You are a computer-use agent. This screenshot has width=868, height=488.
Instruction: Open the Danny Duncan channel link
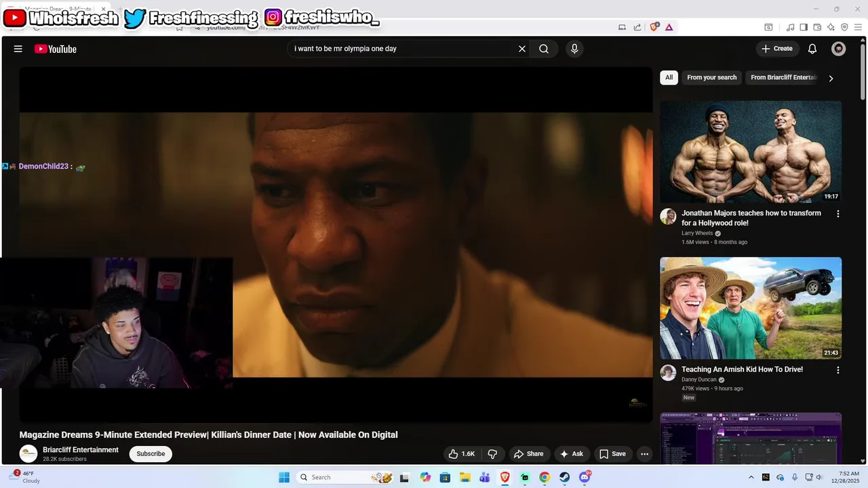(x=699, y=380)
